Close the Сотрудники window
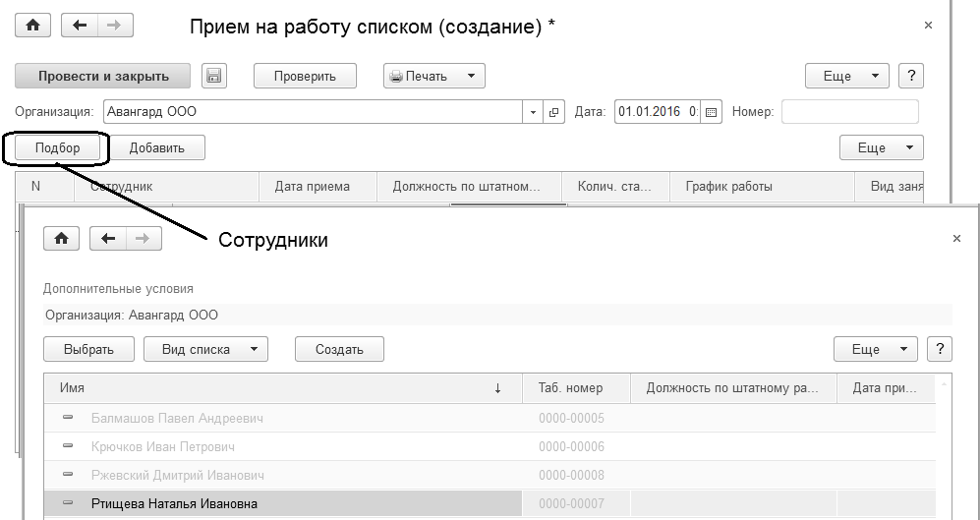 pyautogui.click(x=956, y=238)
